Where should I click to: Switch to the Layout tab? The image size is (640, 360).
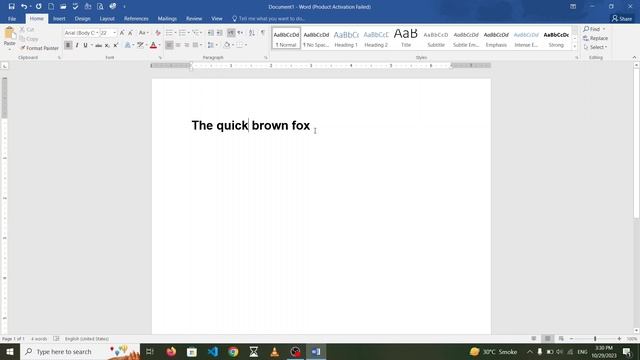pyautogui.click(x=107, y=19)
